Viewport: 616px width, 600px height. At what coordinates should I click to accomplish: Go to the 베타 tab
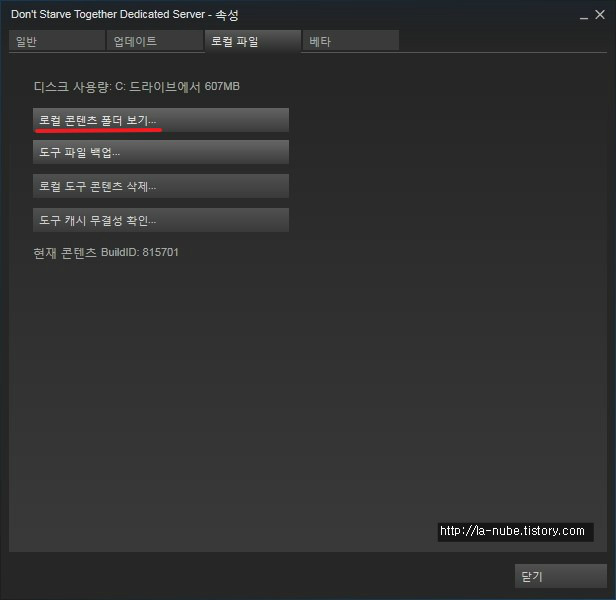click(351, 40)
